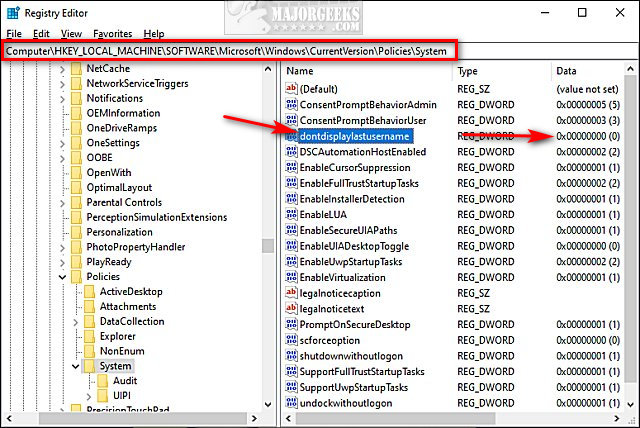
Task: Open the Favorites menu
Action: (113, 34)
